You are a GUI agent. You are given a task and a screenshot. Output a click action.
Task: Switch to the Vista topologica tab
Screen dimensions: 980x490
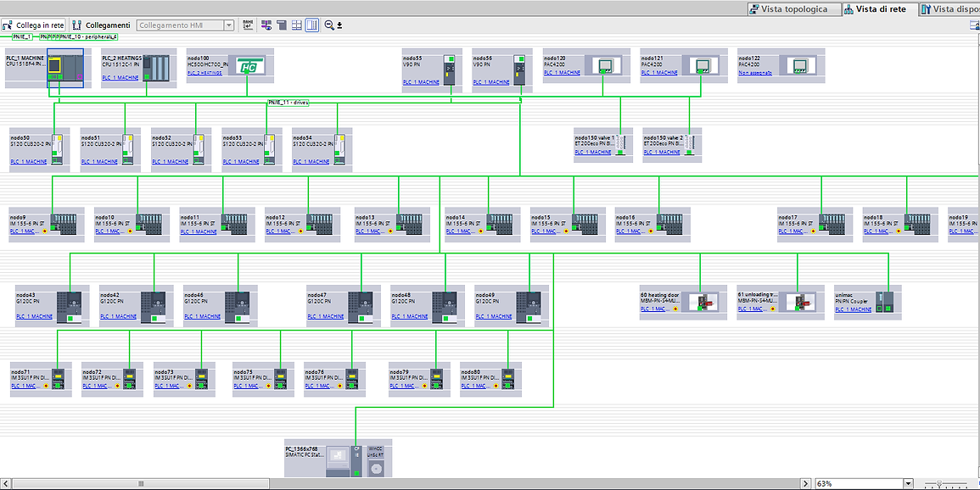(793, 8)
